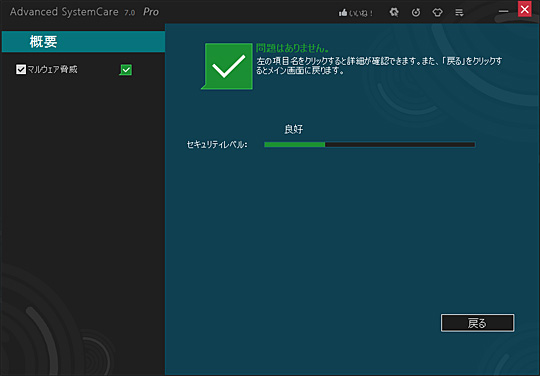
Task: Close the Advanced SystemCare window
Action: click(525, 9)
